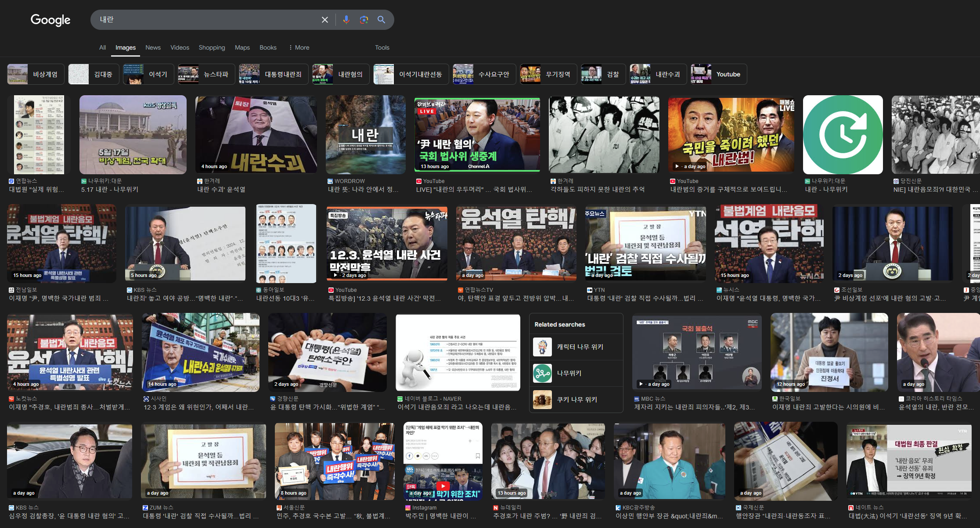The width and height of the screenshot is (980, 528).
Task: Open MBC 국회 불출석 video thumbnail
Action: pos(697,352)
